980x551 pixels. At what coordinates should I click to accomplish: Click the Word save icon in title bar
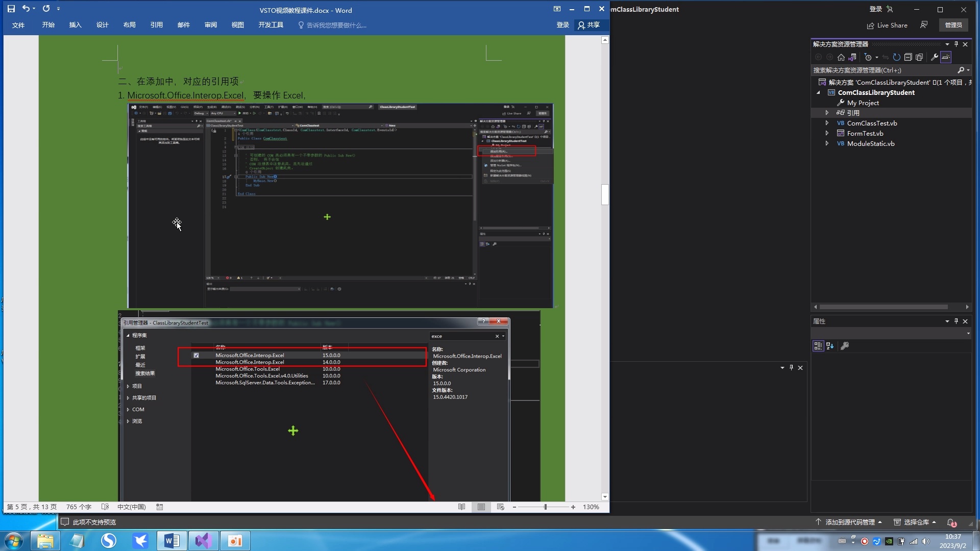pos(11,9)
